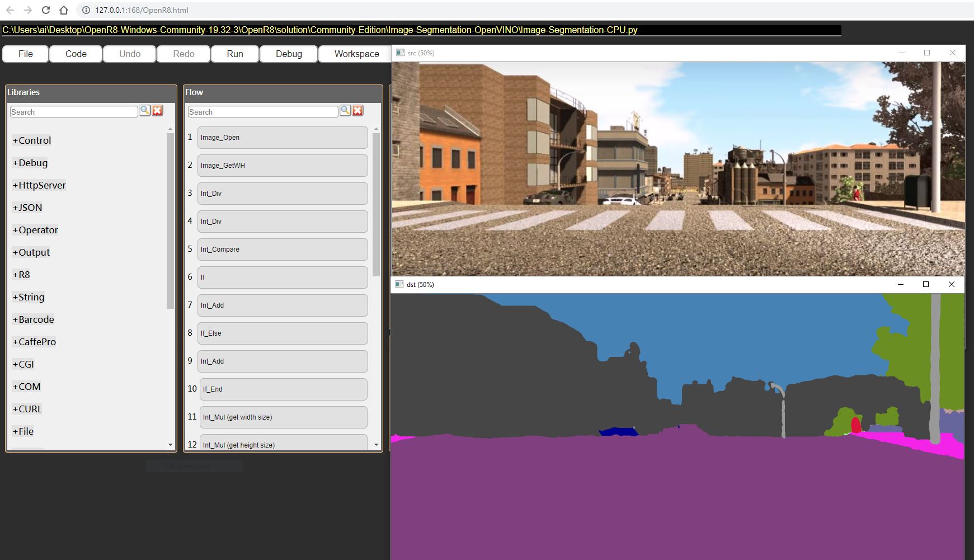Select the Int_Compare flow step
Image resolution: width=974 pixels, height=560 pixels.
(283, 250)
